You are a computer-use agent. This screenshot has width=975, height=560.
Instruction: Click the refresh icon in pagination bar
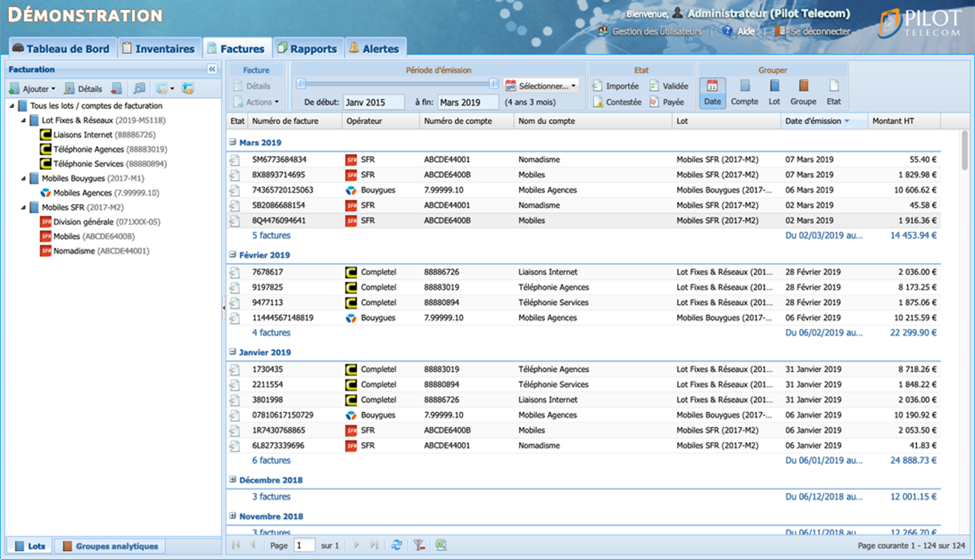396,545
